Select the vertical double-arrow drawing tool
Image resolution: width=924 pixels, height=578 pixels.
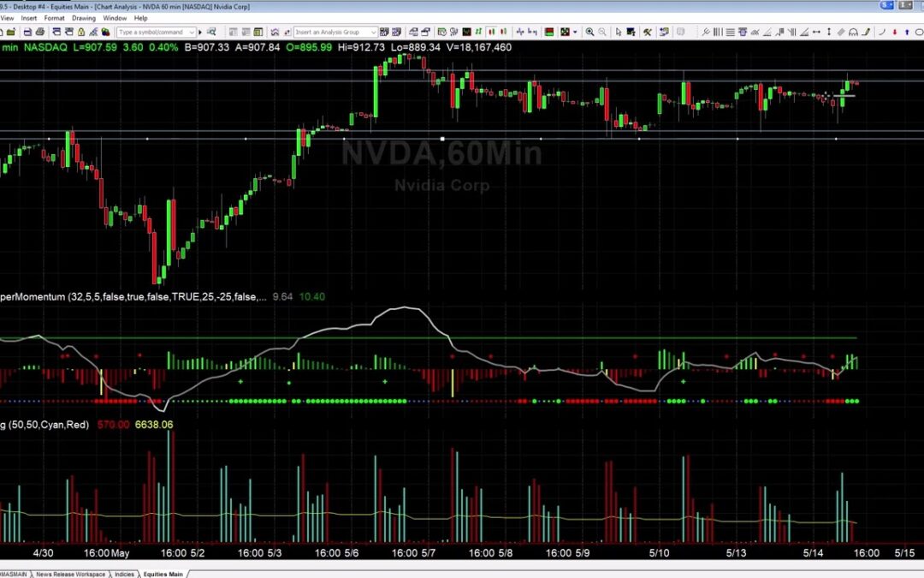[x=828, y=33]
